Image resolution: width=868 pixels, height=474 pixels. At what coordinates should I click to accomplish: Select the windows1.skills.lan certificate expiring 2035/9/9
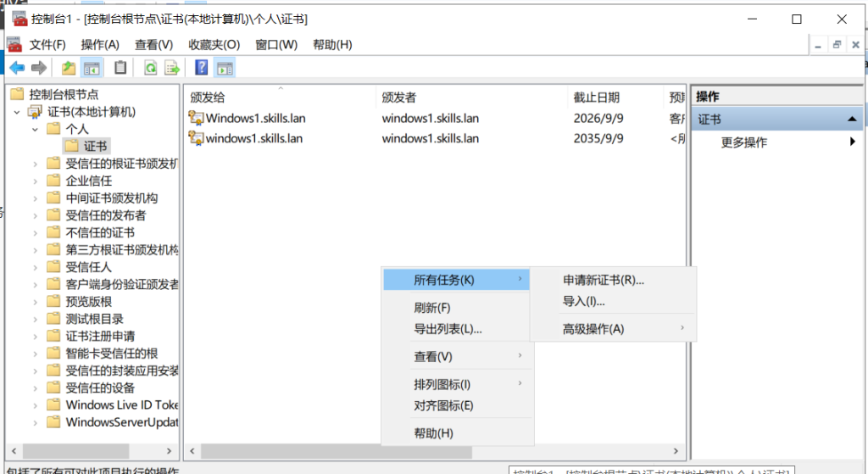tap(254, 138)
